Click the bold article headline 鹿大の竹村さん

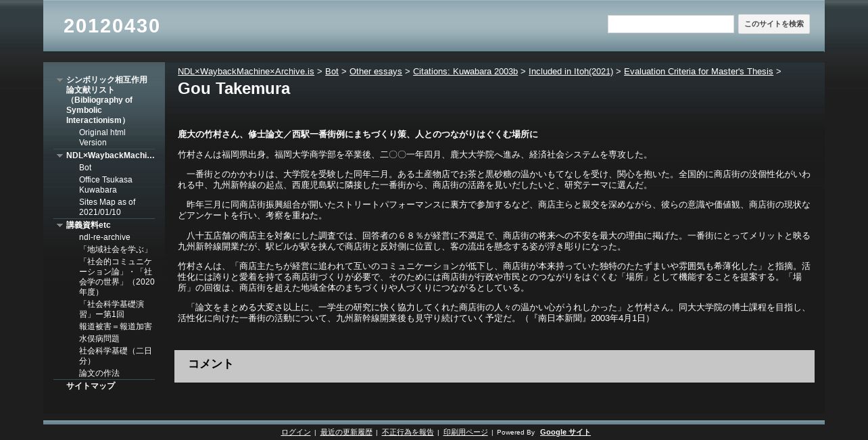[x=358, y=135]
